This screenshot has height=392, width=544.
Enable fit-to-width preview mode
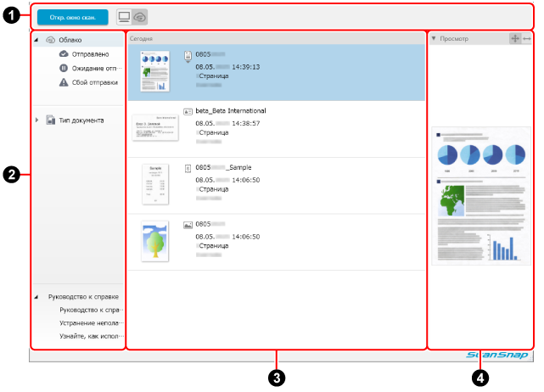(x=527, y=38)
